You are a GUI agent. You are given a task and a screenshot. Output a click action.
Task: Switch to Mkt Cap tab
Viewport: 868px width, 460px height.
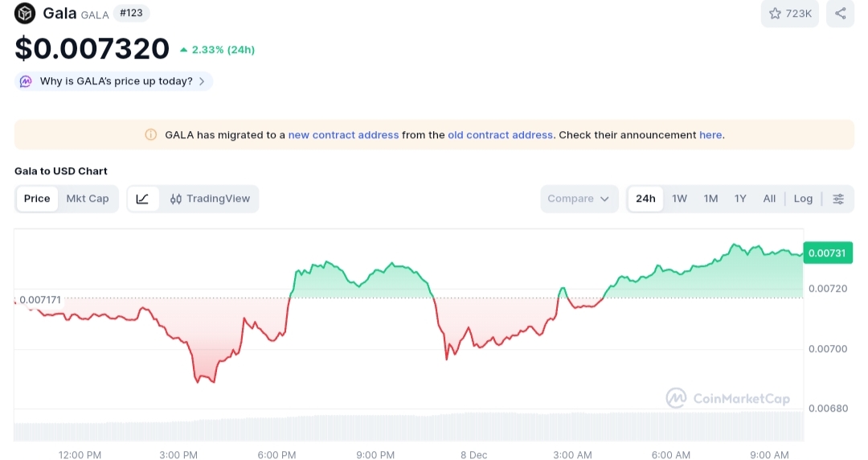coord(88,199)
